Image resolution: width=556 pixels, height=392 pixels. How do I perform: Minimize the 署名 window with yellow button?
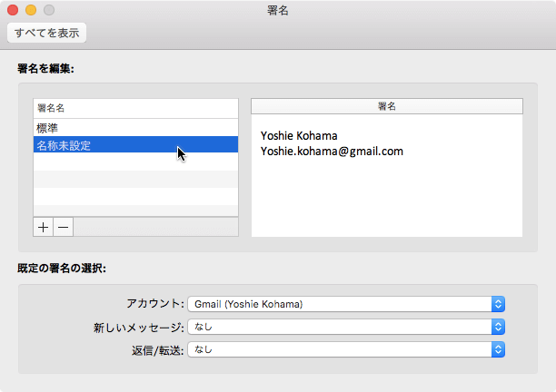click(x=31, y=10)
